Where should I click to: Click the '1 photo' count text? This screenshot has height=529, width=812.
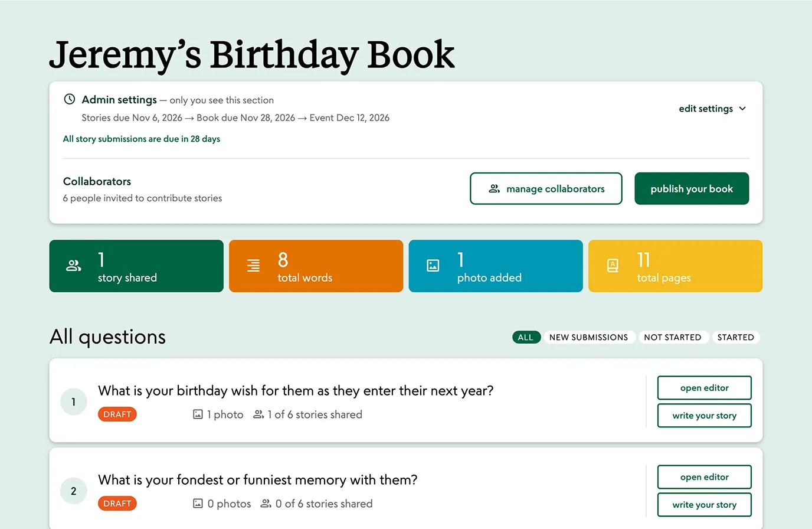click(x=225, y=414)
